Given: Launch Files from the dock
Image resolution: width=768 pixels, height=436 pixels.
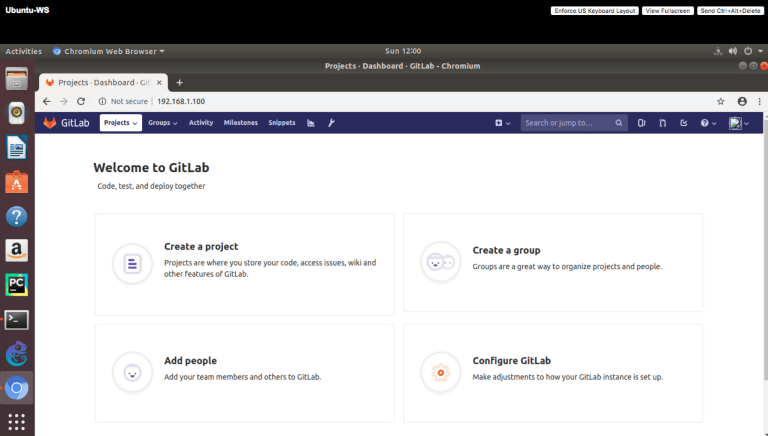Looking at the screenshot, I should [x=17, y=79].
